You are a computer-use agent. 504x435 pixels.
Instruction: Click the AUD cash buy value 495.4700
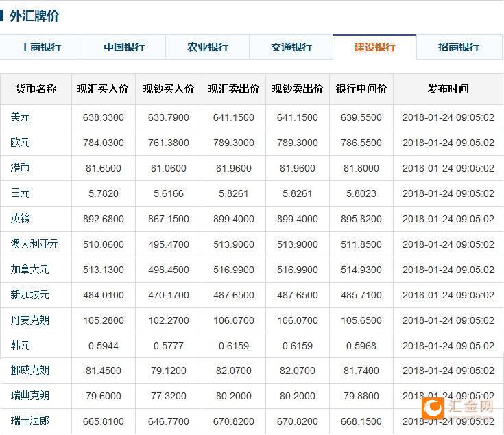(x=169, y=244)
